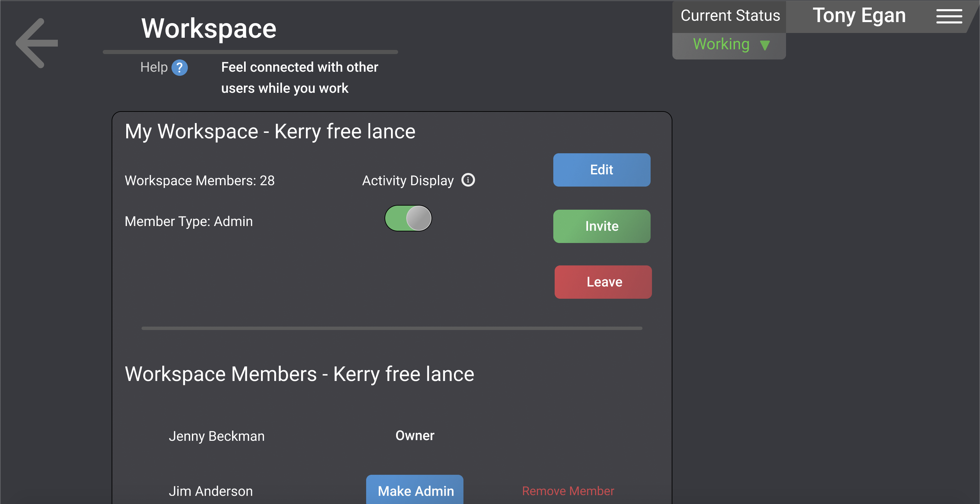Make Jim Anderson an admin

click(x=415, y=490)
